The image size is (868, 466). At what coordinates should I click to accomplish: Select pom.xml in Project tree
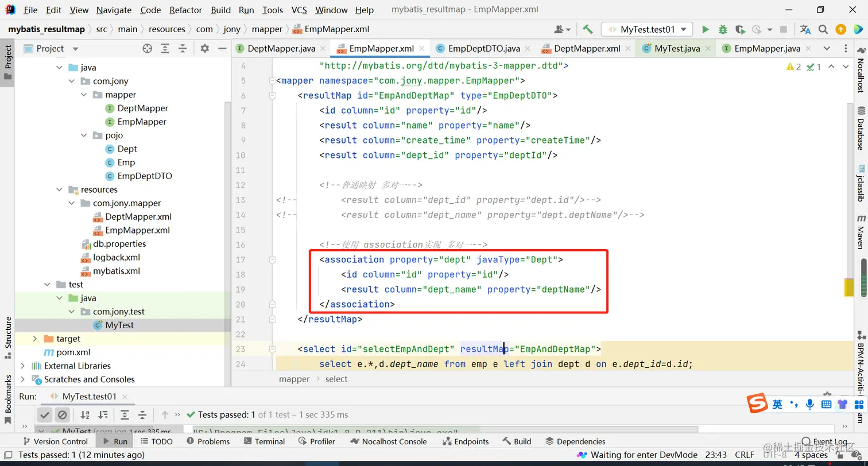click(x=73, y=352)
